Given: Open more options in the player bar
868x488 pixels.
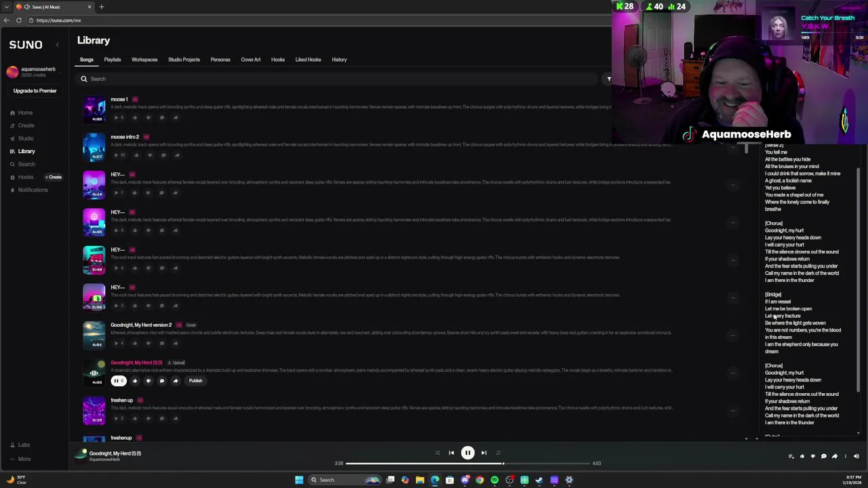Looking at the screenshot, I should [x=845, y=456].
